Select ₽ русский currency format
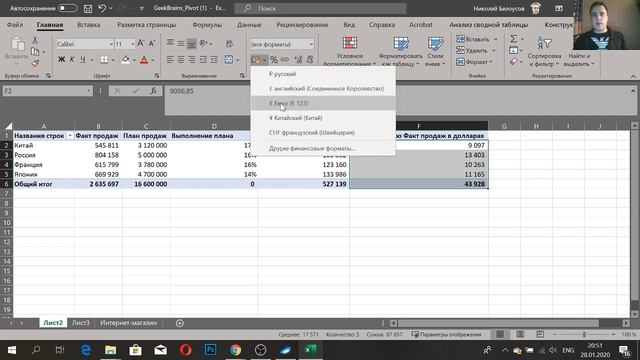The height and width of the screenshot is (360, 640). [x=323, y=74]
